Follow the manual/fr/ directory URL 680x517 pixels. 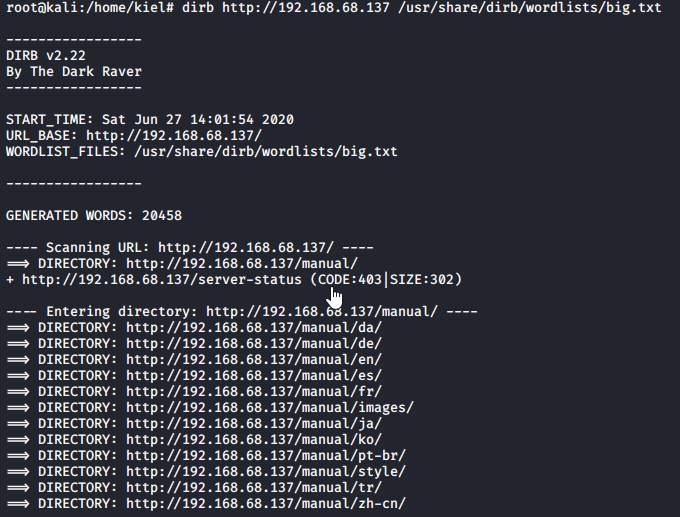pyautogui.click(x=254, y=391)
